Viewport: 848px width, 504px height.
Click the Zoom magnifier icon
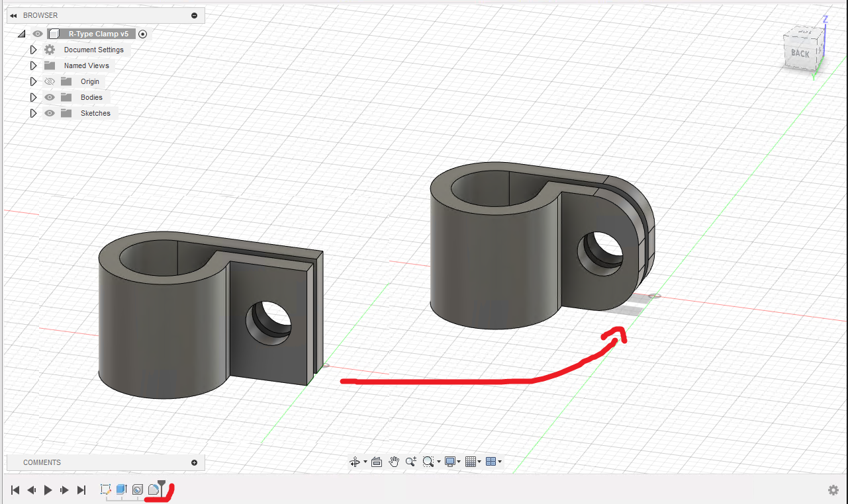pos(411,462)
